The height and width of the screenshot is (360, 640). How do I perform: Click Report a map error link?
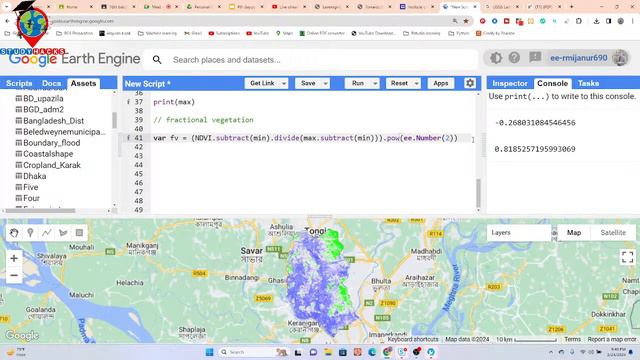612,339
